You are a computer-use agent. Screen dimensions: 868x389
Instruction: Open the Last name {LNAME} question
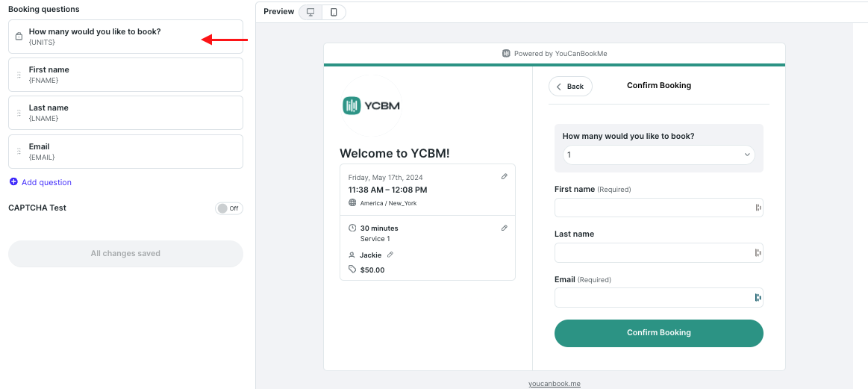(x=125, y=113)
